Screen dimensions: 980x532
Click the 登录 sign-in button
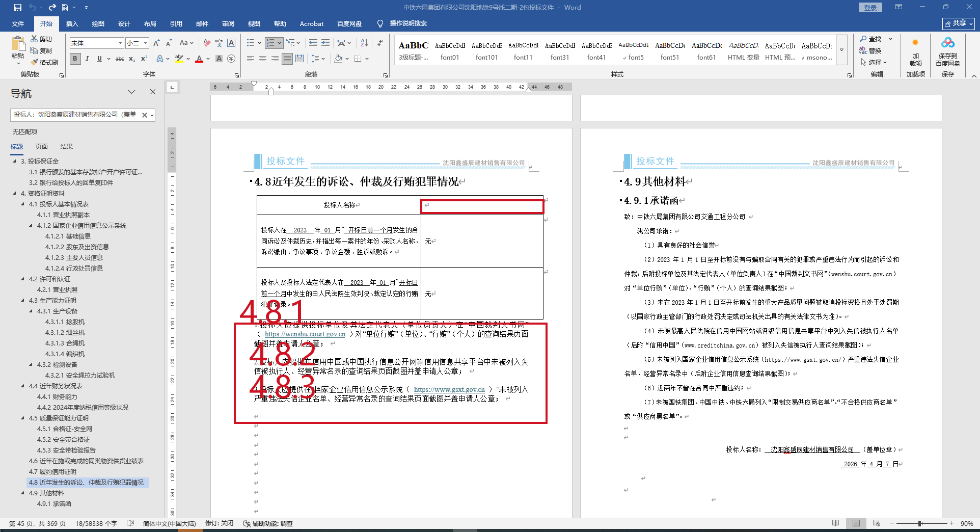point(870,8)
